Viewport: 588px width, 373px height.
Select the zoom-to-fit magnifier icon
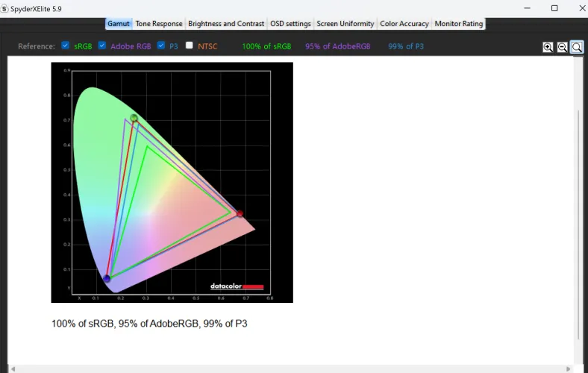tap(577, 47)
